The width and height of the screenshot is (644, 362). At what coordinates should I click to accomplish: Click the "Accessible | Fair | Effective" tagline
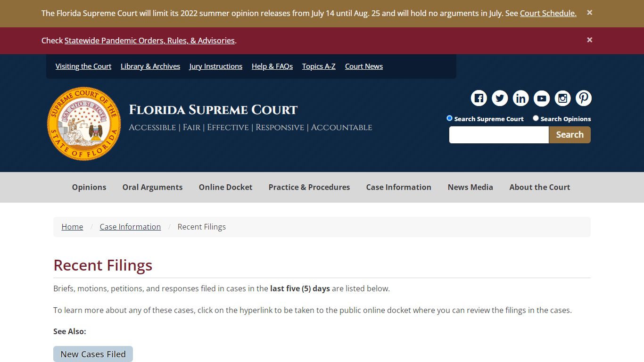250,127
